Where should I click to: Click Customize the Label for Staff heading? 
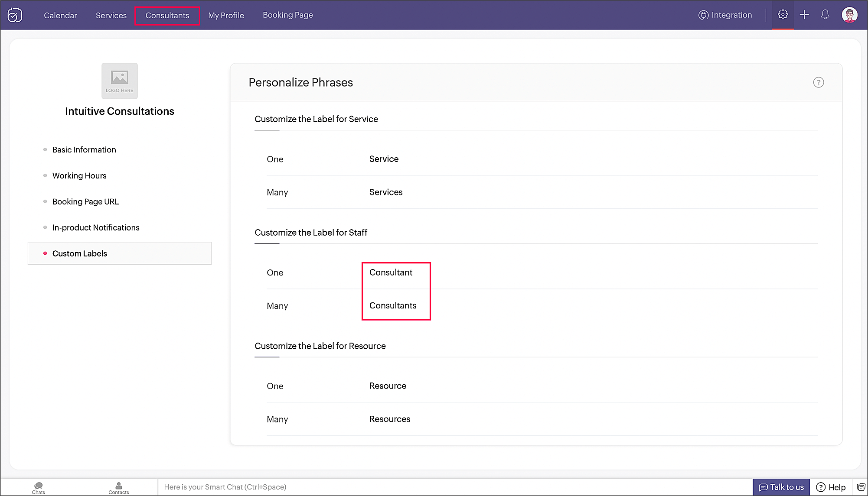311,233
